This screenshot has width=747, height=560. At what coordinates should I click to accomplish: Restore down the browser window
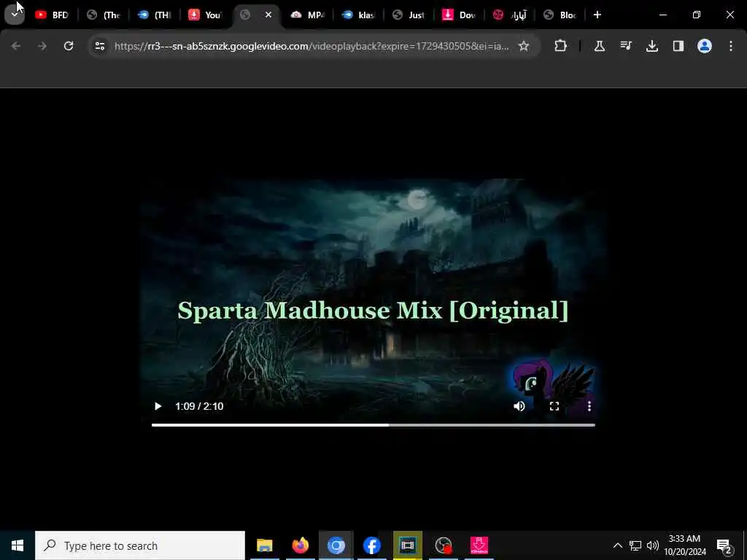click(x=697, y=15)
